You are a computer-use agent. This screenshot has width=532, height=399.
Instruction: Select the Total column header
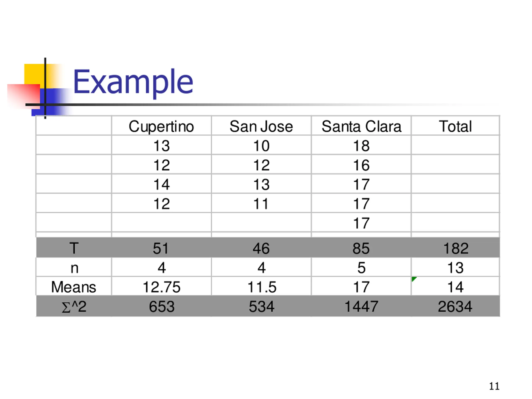point(455,126)
